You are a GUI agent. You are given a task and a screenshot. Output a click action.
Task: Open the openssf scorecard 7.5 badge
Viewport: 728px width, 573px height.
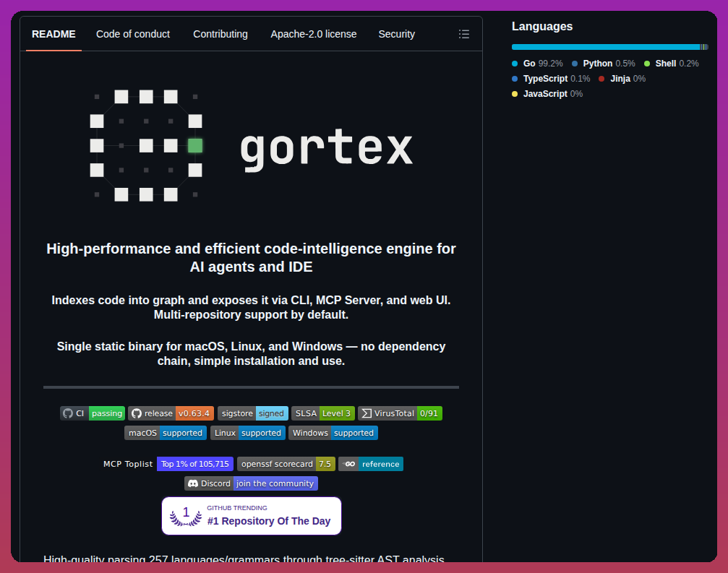coord(286,464)
